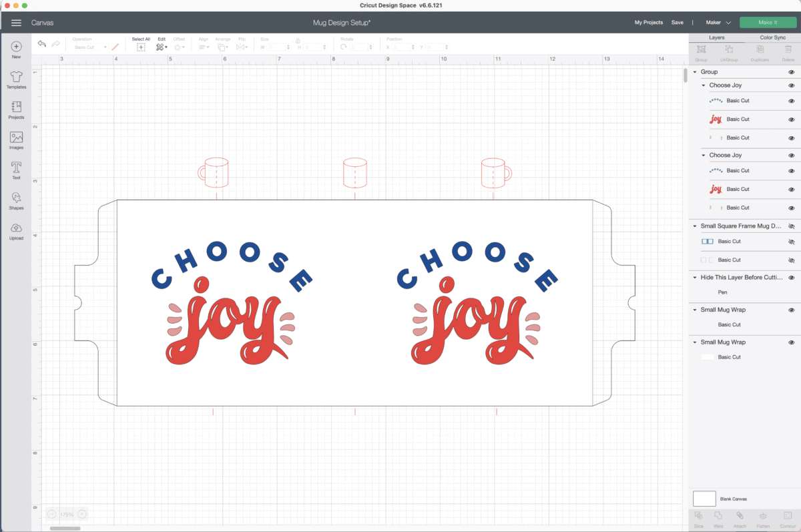This screenshot has width=801, height=532.
Task: Click the Upload icon
Action: 16,230
